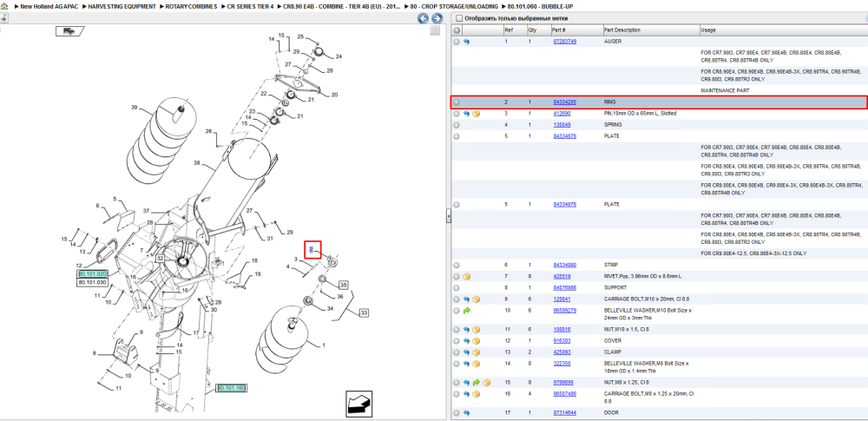Sort by Part Description column header
This screenshot has width=868, height=421.
point(622,30)
